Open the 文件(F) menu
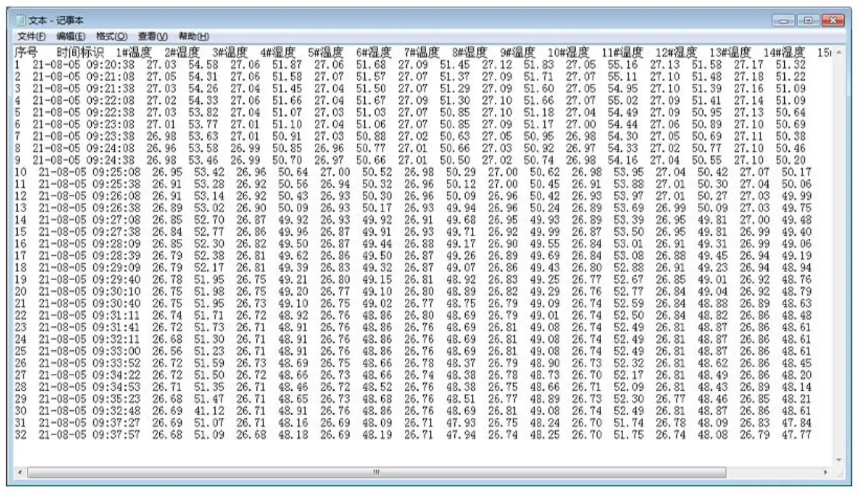Screen dimensions: 868x494 (32, 36)
